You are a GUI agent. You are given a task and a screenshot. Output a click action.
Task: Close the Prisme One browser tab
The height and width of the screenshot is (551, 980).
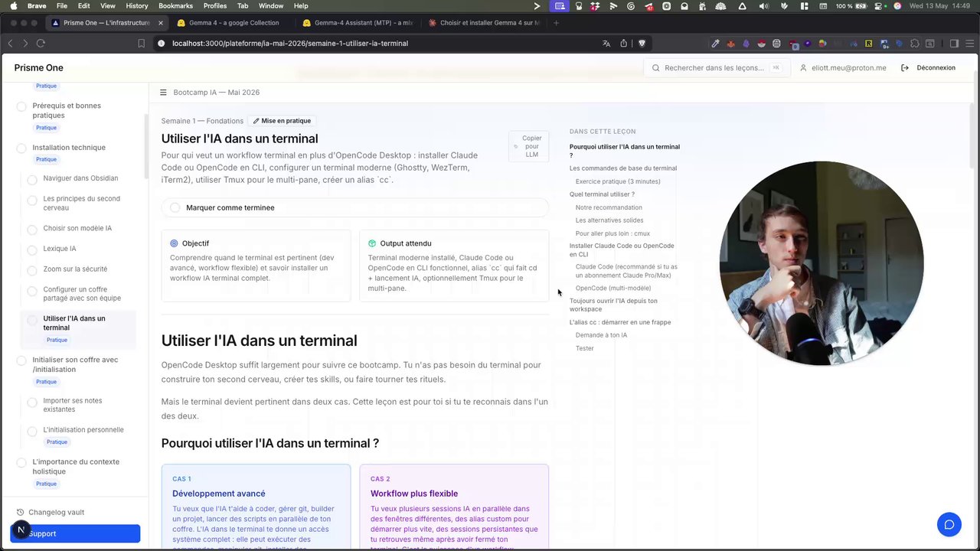160,23
